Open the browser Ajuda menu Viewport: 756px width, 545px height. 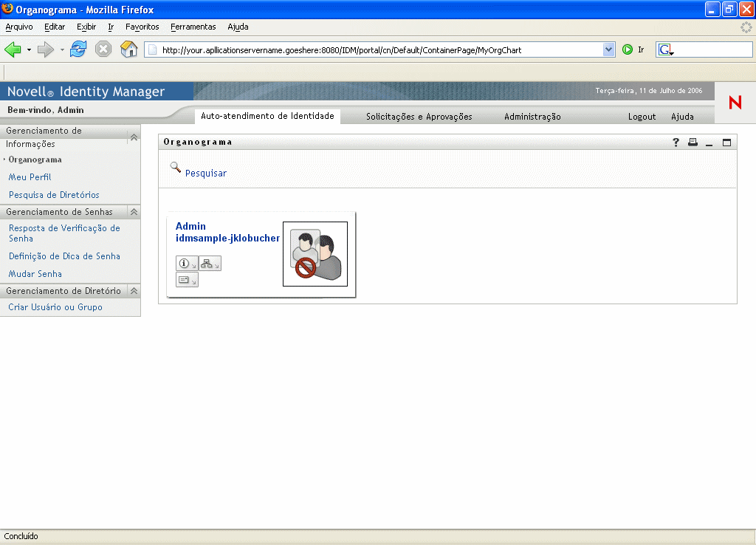click(238, 27)
